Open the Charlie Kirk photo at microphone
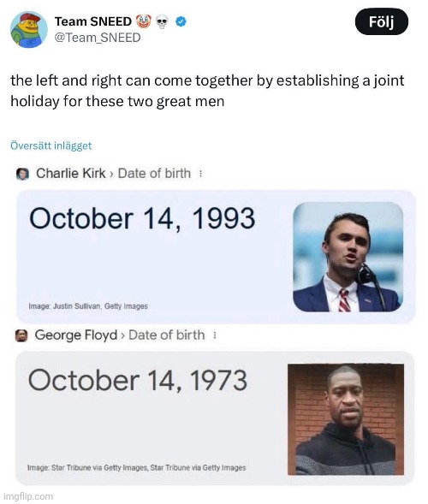This screenshot has height=504, width=428. coord(348,257)
